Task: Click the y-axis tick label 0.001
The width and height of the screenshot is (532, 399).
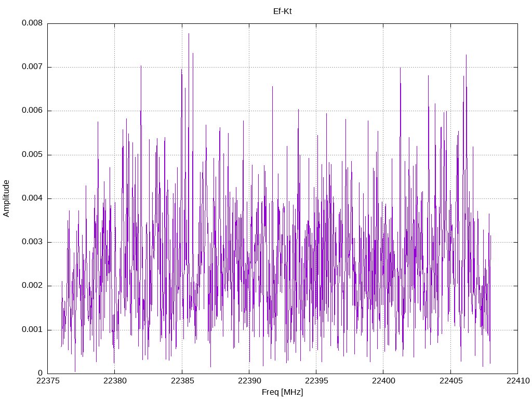Action: pyautogui.click(x=32, y=329)
